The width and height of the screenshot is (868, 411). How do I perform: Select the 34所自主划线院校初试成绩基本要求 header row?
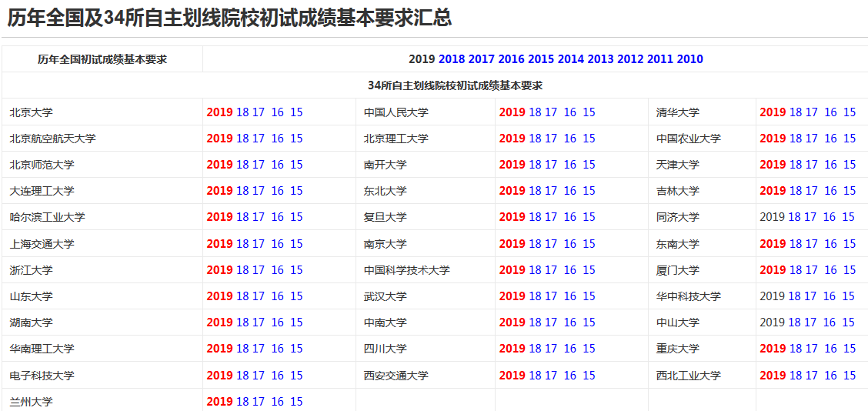[435, 85]
